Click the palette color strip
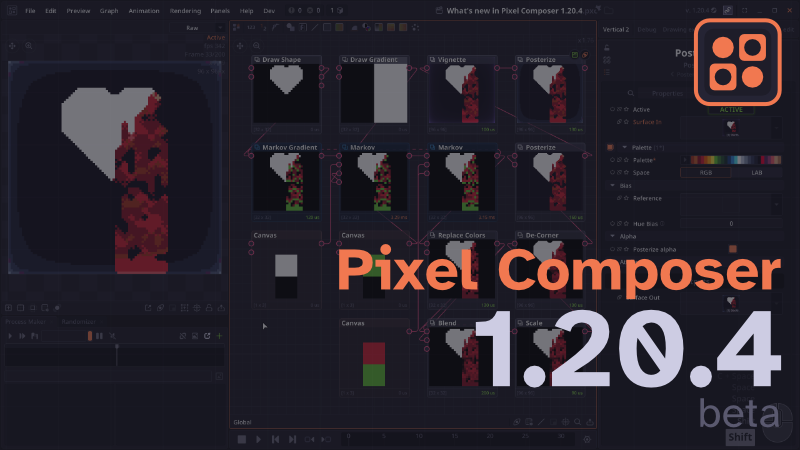Screen dimensions: 800x450 point(735,160)
